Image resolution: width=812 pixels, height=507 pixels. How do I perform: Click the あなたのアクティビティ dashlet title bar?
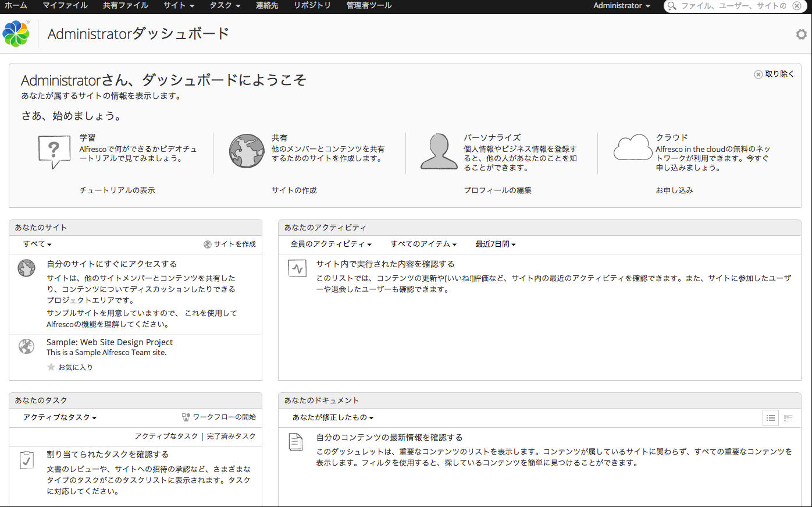(540, 228)
